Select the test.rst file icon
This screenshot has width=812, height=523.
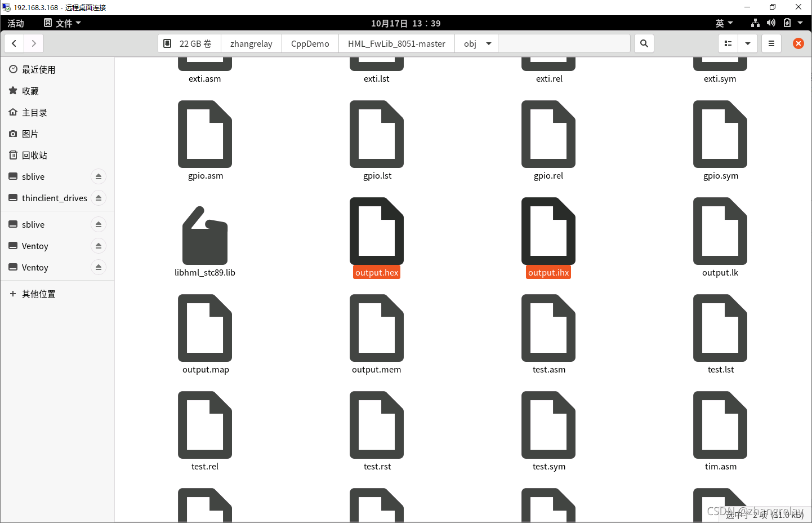point(377,425)
